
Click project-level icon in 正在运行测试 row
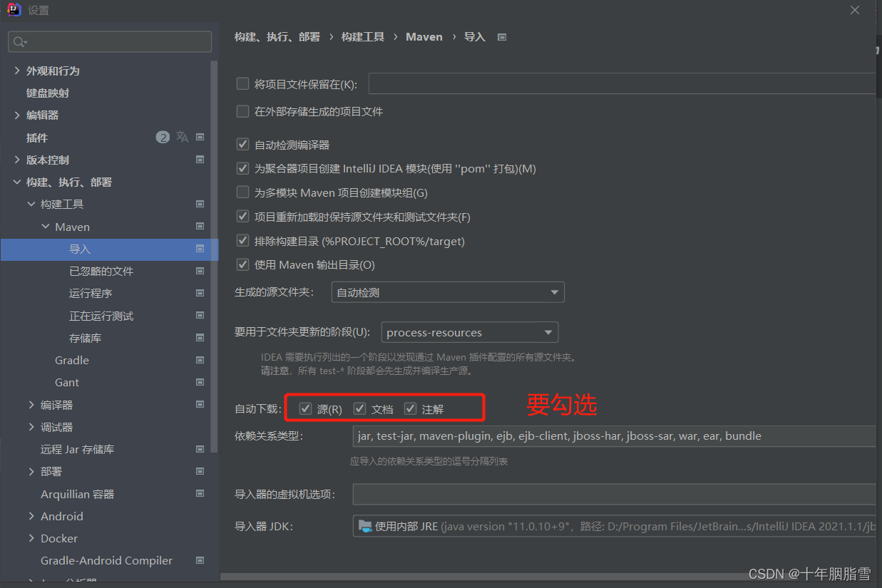[x=200, y=316]
